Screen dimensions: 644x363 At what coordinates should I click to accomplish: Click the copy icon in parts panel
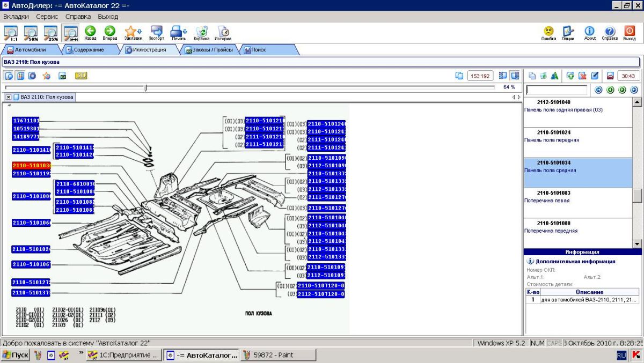click(x=532, y=76)
